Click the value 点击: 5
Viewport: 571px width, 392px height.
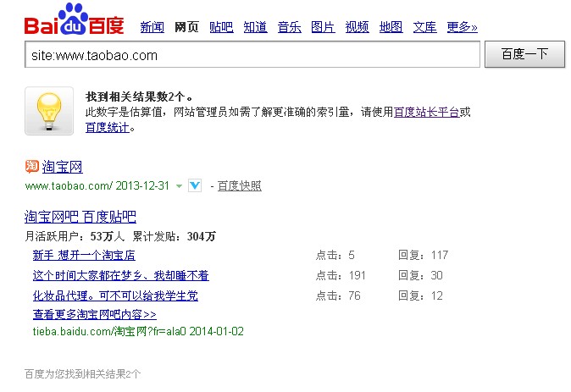335,255
